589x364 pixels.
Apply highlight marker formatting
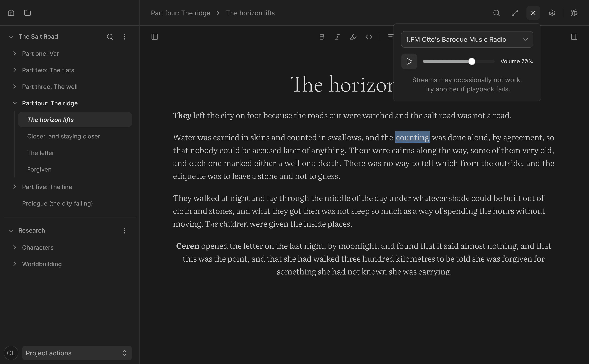pos(353,37)
